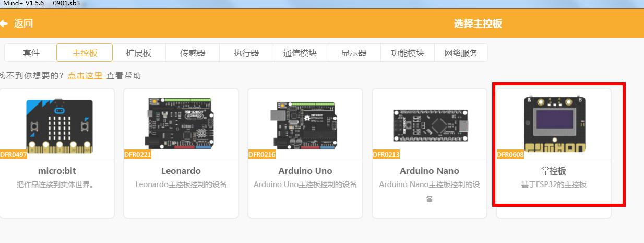Click the DFR0216 product tag
The height and width of the screenshot is (243, 644).
click(262, 155)
